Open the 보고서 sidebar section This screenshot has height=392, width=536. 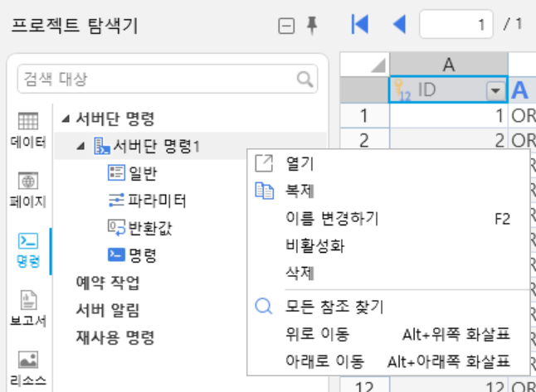click(28, 308)
